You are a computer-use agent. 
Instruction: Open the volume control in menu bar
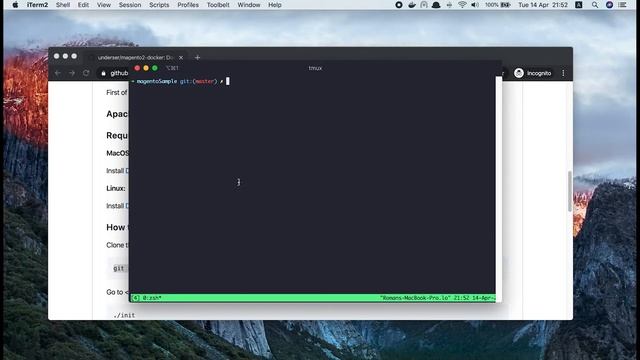click(475, 5)
